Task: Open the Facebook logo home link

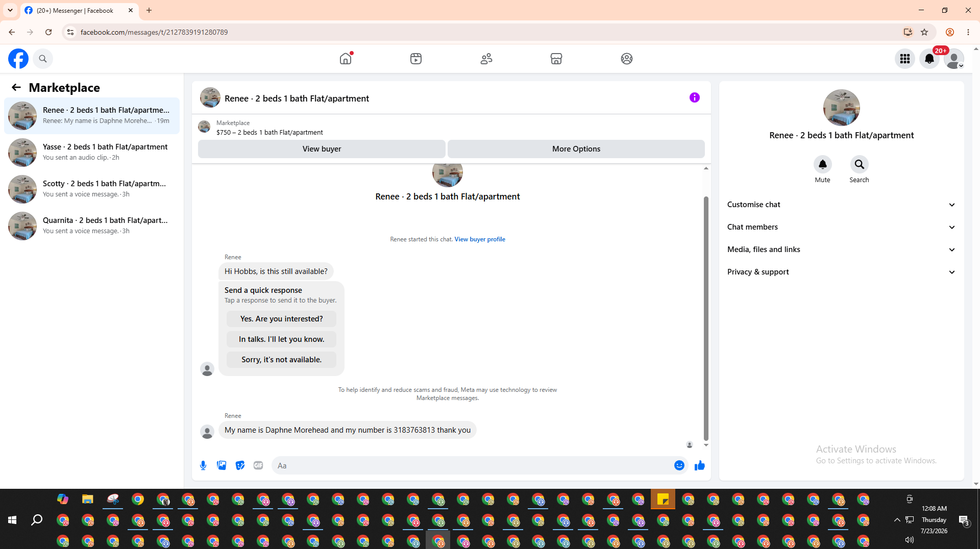Action: (18, 59)
